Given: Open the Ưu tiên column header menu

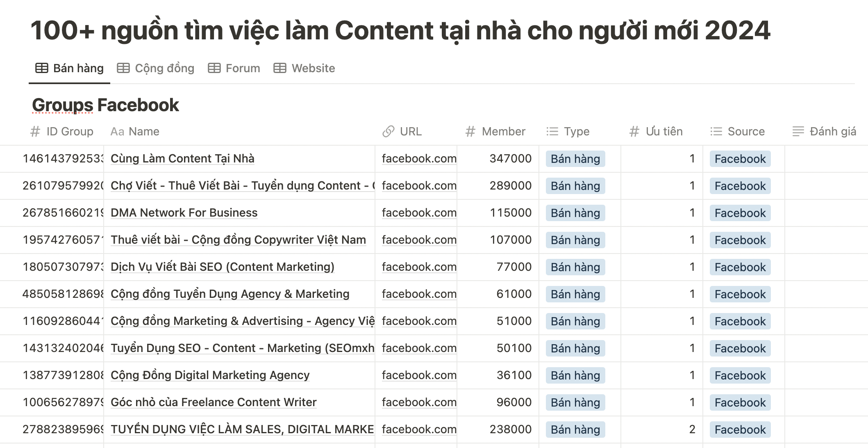Looking at the screenshot, I should [664, 131].
